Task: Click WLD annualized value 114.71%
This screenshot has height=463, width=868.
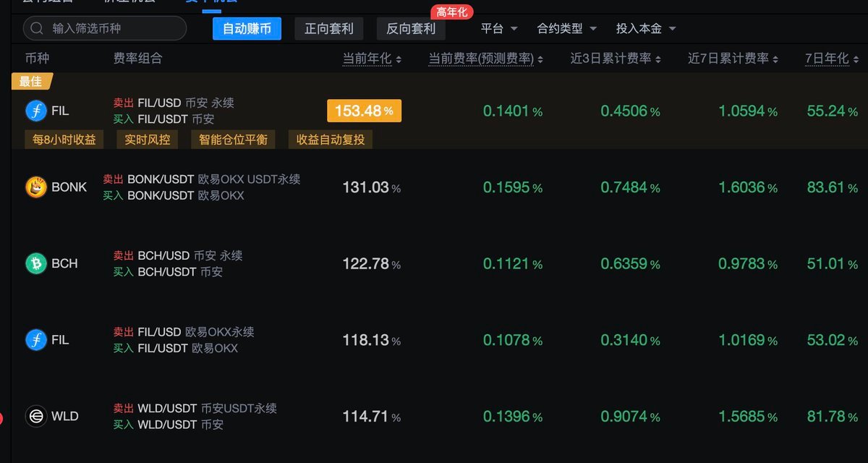Action: point(371,417)
